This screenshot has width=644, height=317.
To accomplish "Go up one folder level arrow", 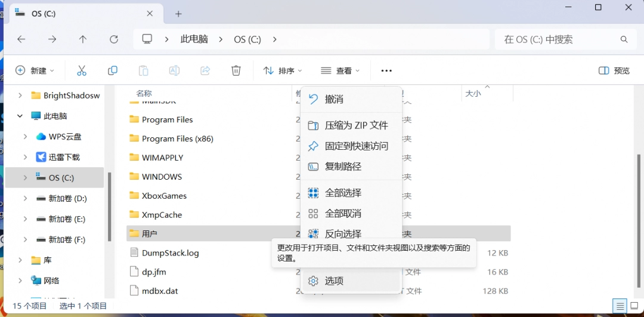I will (83, 39).
